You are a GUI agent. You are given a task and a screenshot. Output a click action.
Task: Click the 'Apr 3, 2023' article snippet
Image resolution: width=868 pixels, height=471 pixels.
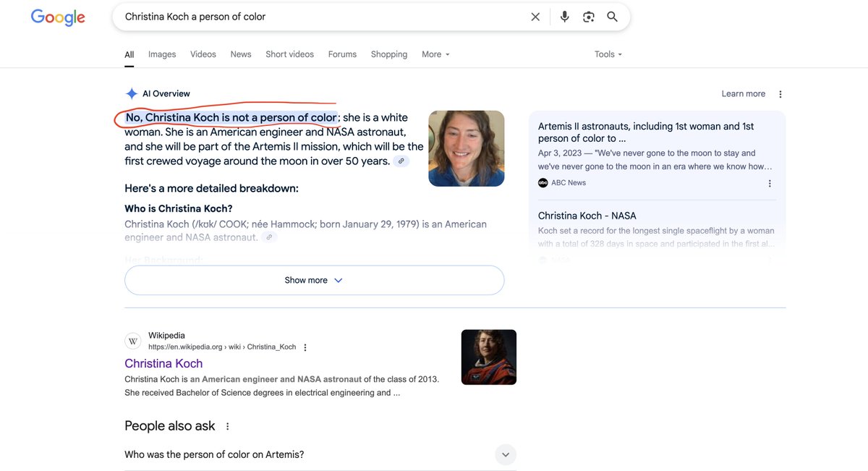point(655,160)
